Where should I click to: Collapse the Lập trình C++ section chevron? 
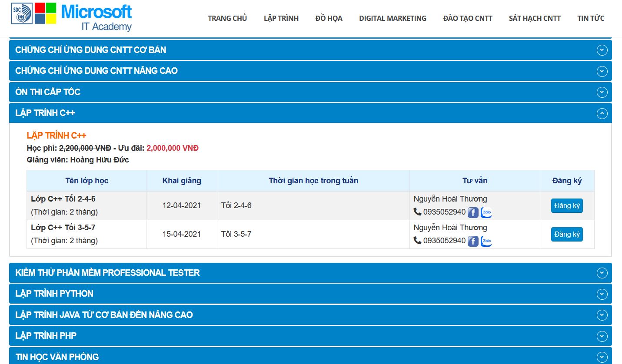(602, 113)
